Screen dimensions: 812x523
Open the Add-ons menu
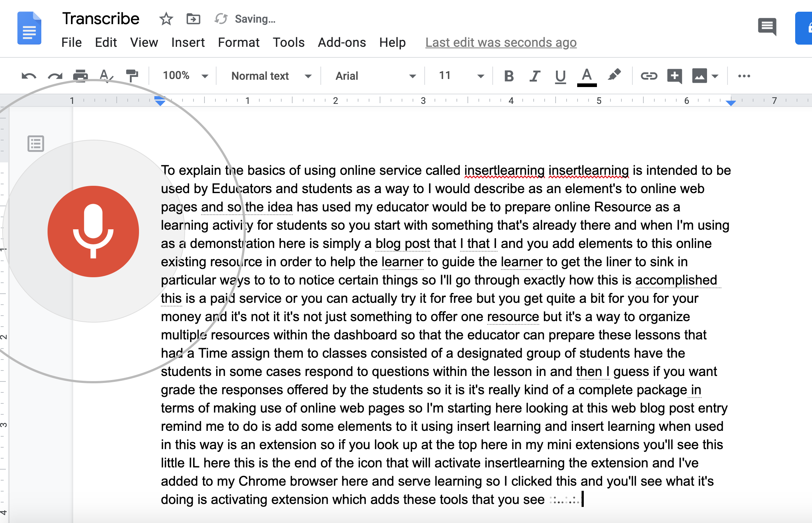[x=342, y=42]
